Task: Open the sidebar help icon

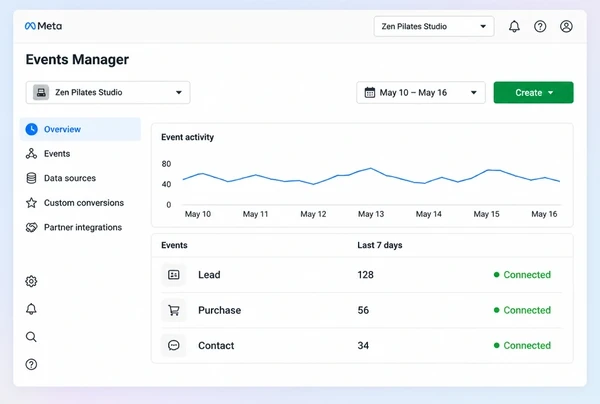Action: point(31,364)
